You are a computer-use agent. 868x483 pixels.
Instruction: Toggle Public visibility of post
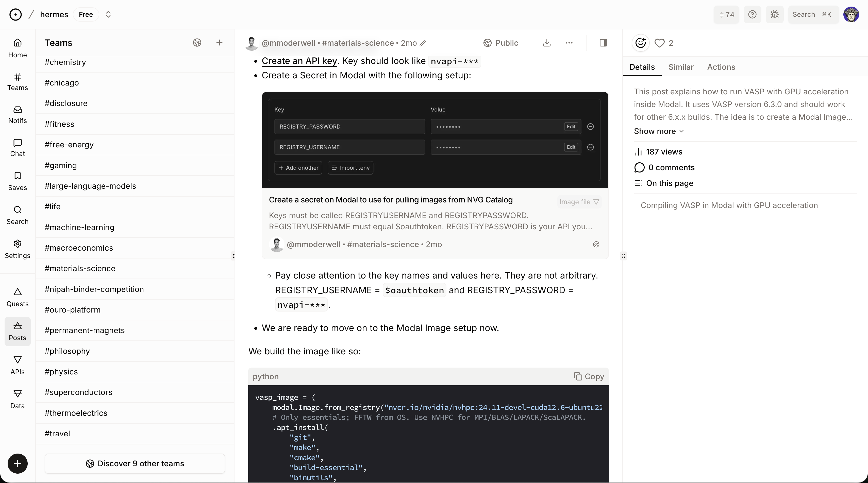click(501, 43)
